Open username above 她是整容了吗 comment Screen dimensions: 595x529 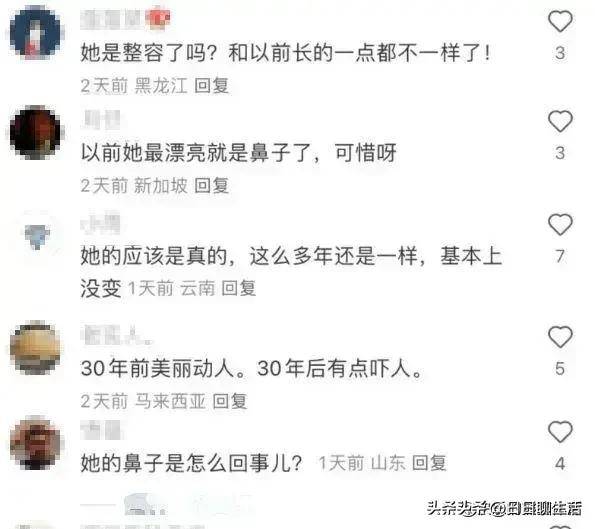point(125,19)
